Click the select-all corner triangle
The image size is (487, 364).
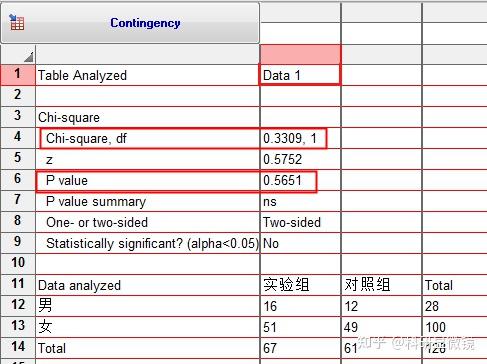pos(29,57)
